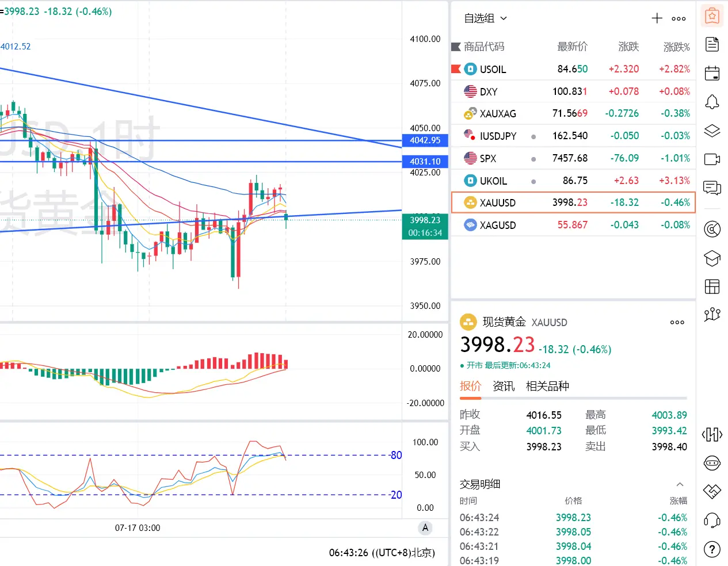The width and height of the screenshot is (728, 566).
Task: Click the 4031.10 price line label
Action: 425,162
